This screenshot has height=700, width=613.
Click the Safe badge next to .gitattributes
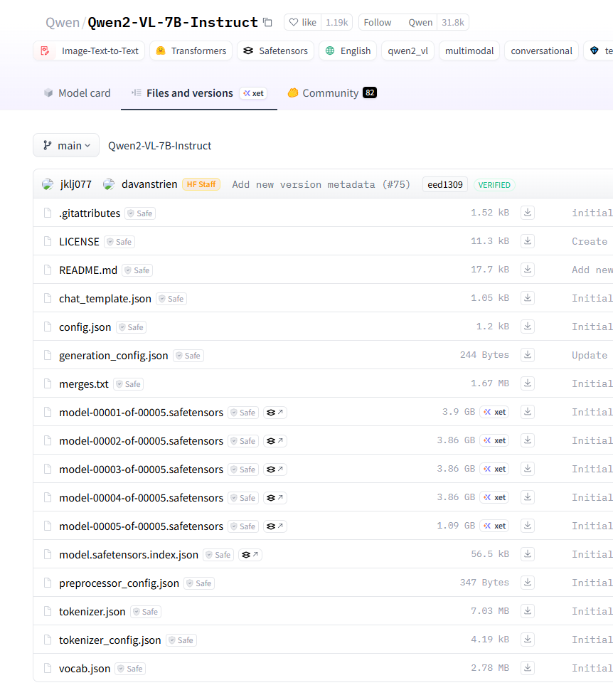[x=140, y=213]
